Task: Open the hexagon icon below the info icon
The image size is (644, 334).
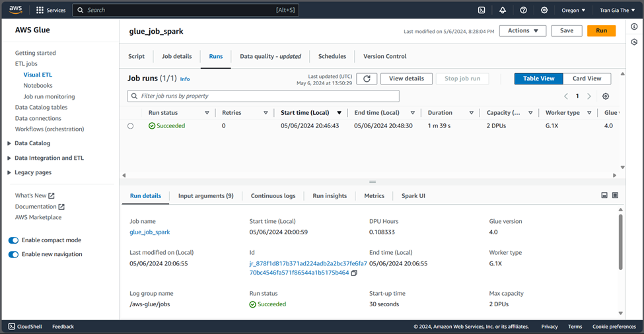Action: 634,42
